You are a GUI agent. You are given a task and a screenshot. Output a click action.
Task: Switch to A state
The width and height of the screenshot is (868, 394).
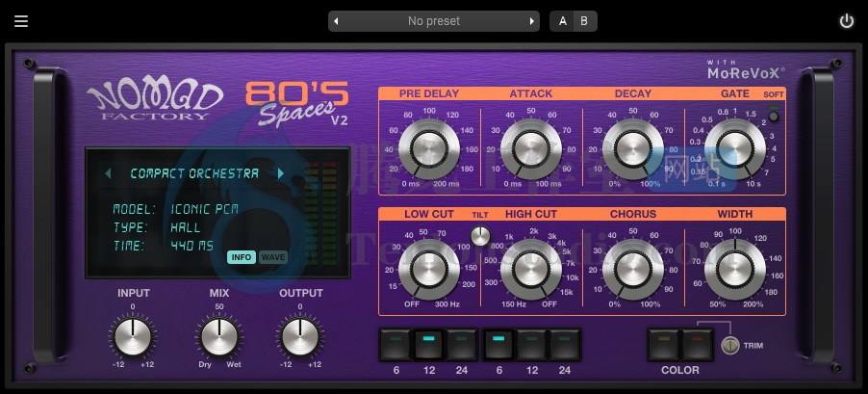point(562,21)
